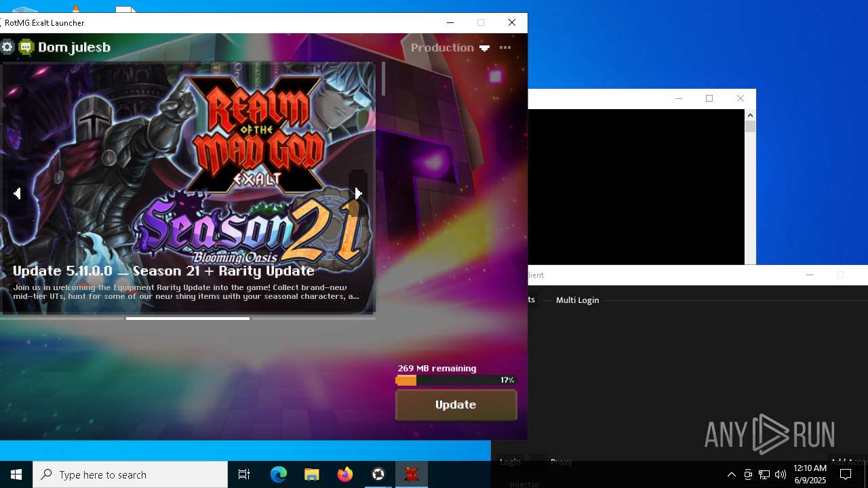Screen dimensions: 868x488
Task: Maximize the black console window
Action: click(x=709, y=98)
